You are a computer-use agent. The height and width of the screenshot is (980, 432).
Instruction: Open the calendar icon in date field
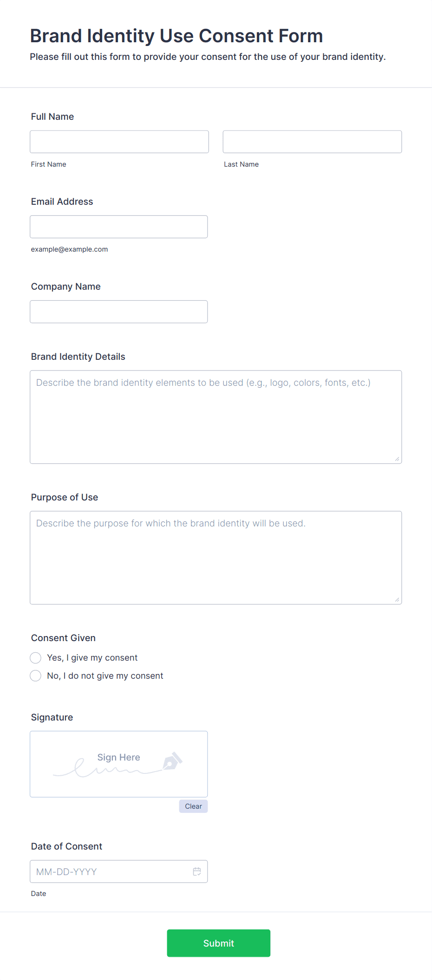click(x=197, y=871)
